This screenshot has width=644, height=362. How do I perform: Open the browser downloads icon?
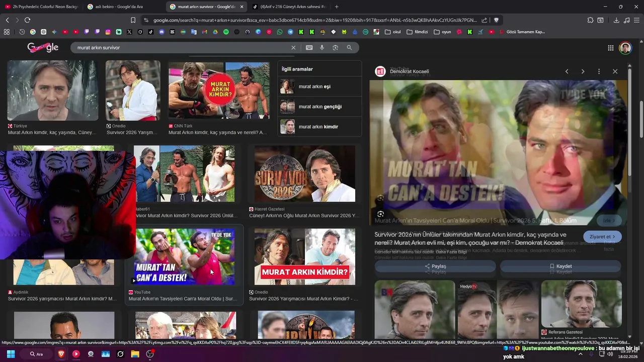[616, 20]
